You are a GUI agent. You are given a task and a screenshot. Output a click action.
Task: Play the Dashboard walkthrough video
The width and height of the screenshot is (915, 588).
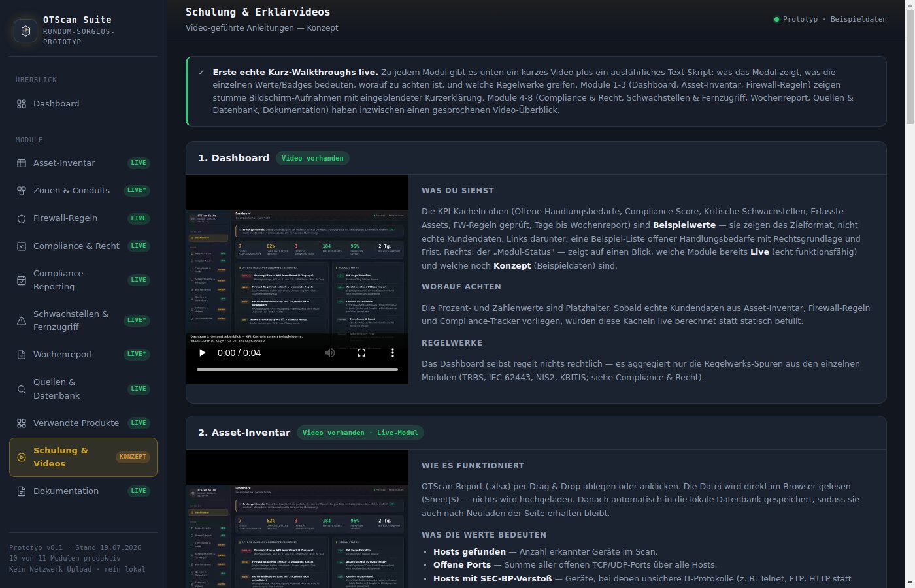click(x=202, y=353)
